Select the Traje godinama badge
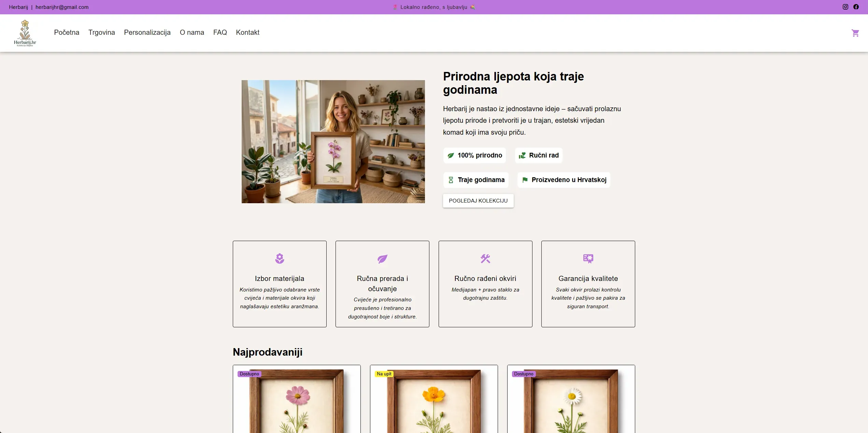The image size is (868, 433). 476,180
